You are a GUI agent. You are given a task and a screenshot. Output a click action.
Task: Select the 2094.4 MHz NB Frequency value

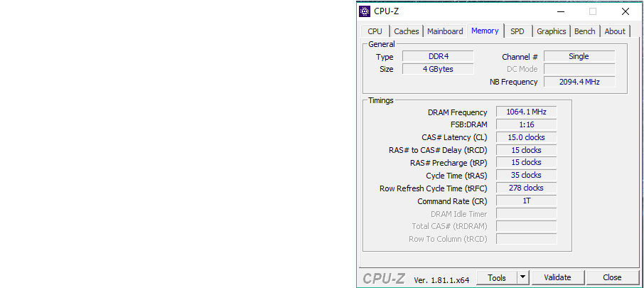point(579,82)
